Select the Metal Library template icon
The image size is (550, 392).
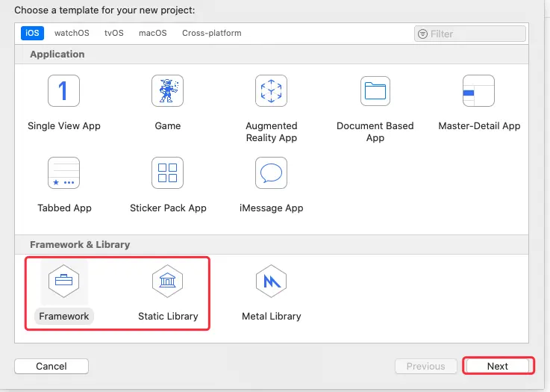(x=271, y=281)
